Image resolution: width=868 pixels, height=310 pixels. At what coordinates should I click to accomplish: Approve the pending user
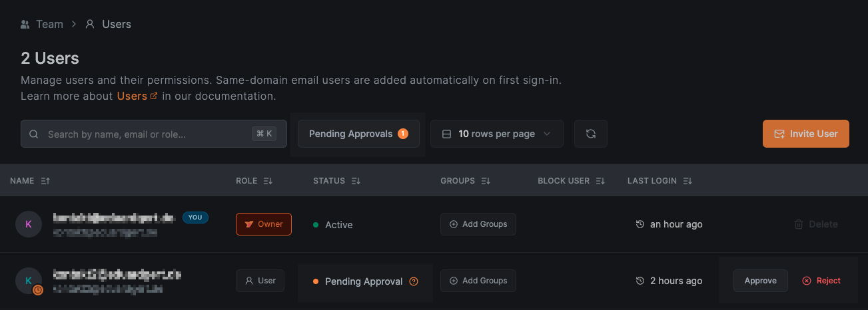pyautogui.click(x=760, y=281)
